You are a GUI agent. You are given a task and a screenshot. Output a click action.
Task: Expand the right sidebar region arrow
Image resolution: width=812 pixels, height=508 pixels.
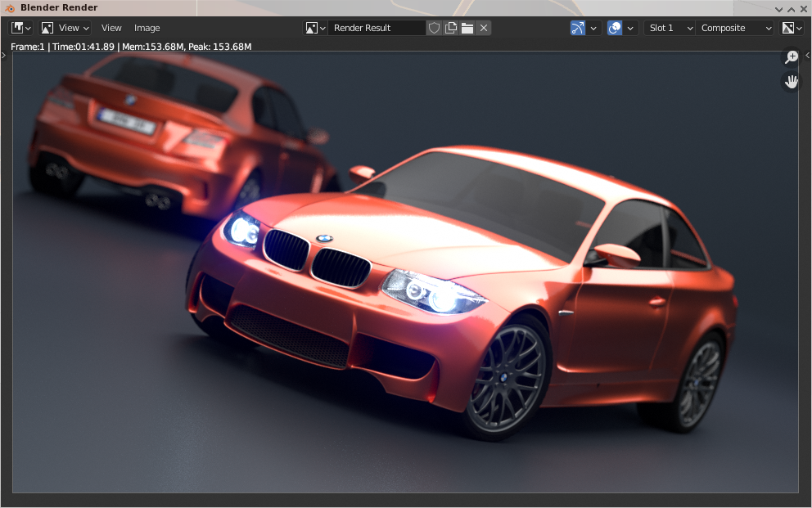pos(807,55)
